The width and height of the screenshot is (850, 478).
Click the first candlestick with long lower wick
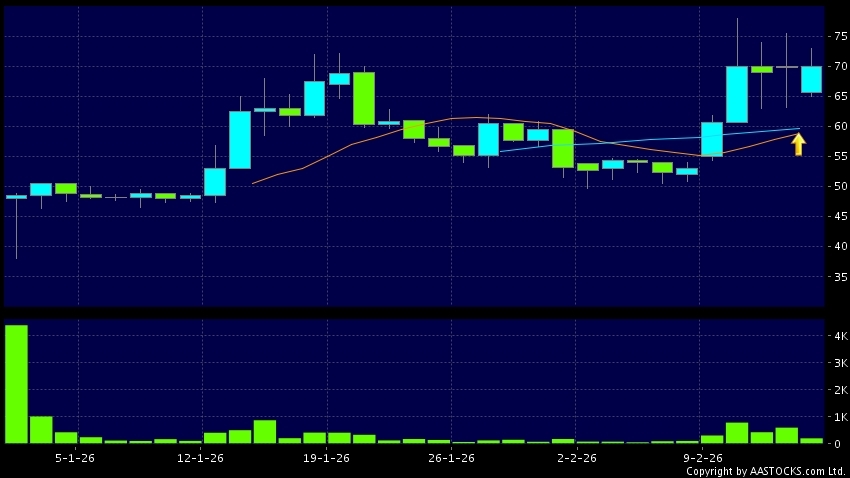pos(16,197)
